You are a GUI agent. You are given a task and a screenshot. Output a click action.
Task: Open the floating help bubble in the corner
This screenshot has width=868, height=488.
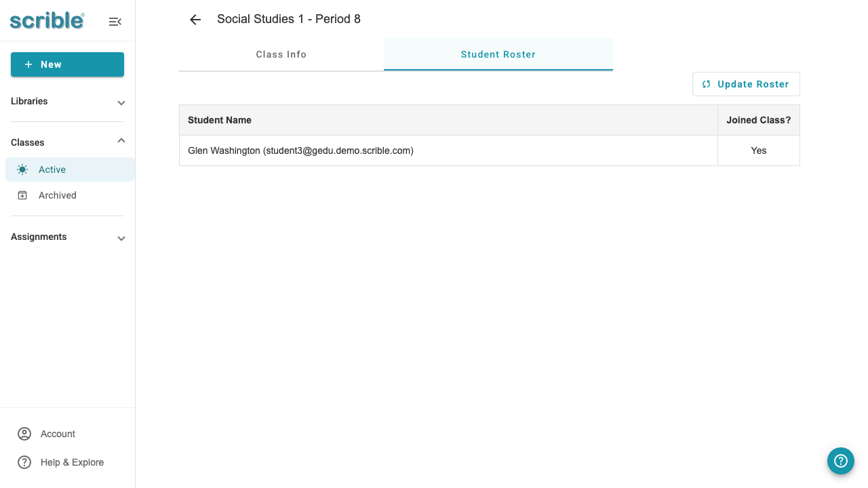click(841, 461)
